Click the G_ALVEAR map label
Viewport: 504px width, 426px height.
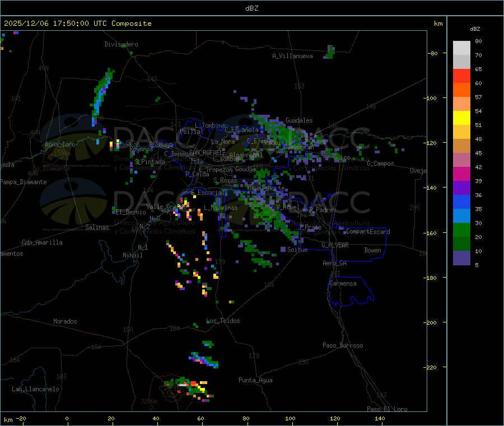[x=335, y=245]
